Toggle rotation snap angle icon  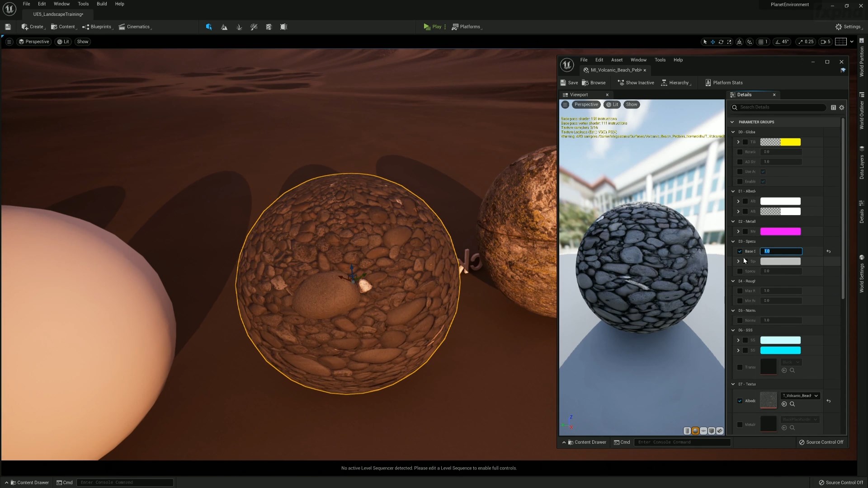(x=778, y=42)
